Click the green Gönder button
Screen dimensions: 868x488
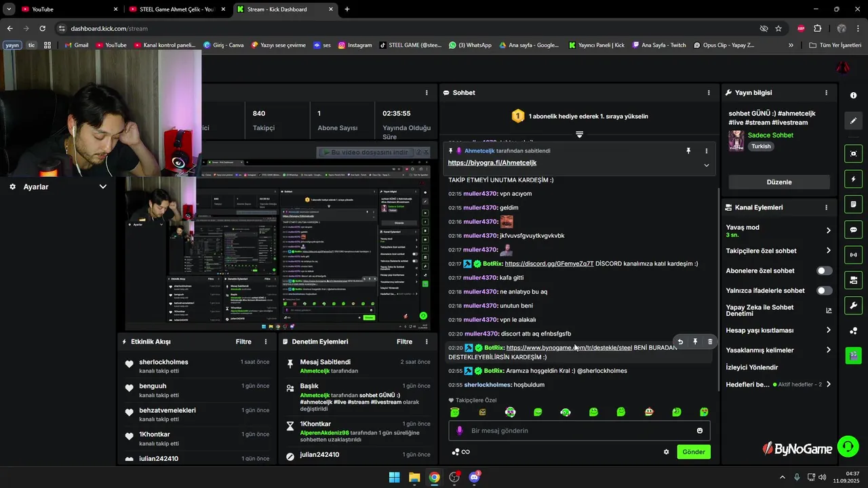(x=694, y=452)
